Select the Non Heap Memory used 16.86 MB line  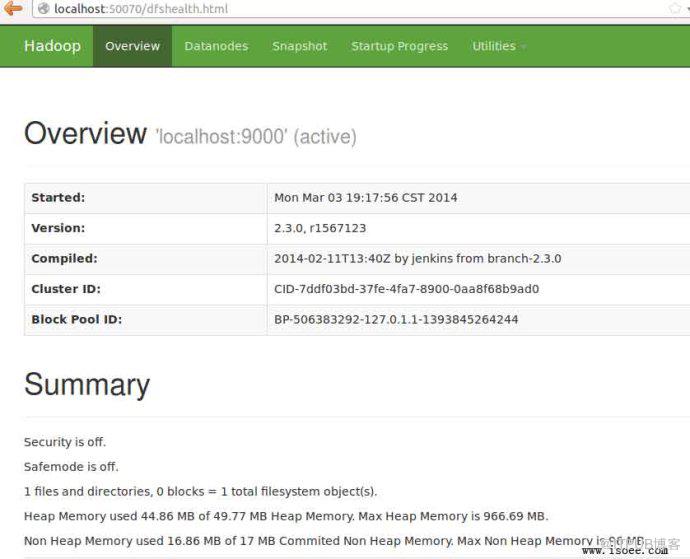click(x=334, y=541)
